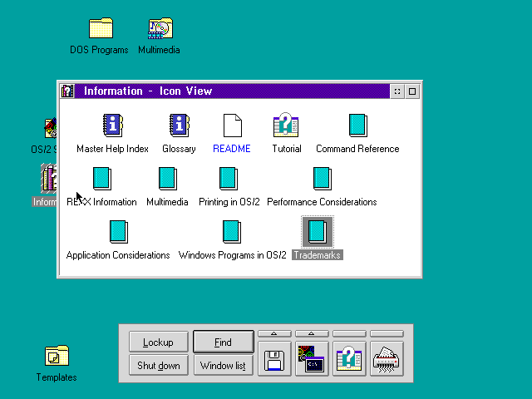Select the Application Considerations book icon
The height and width of the screenshot is (399, 532).
[x=119, y=232]
